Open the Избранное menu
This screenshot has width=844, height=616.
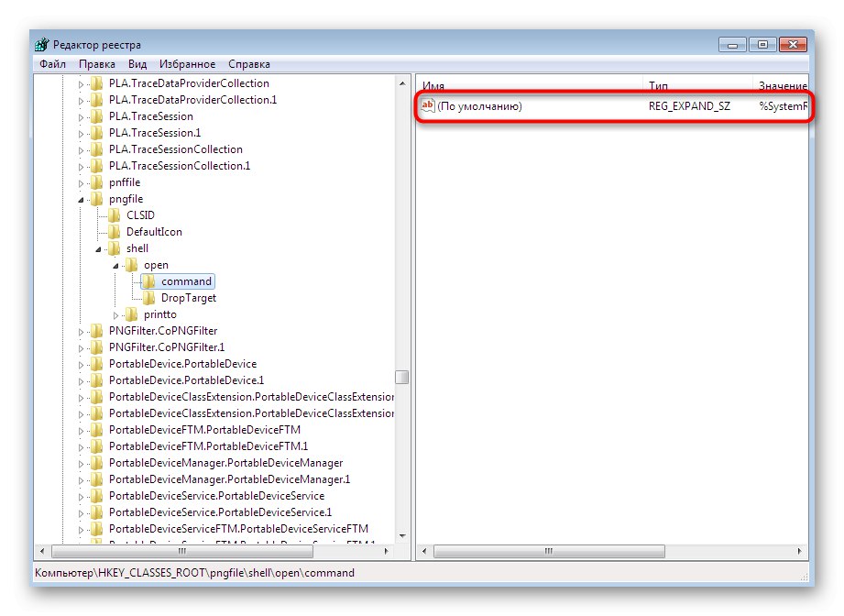187,64
